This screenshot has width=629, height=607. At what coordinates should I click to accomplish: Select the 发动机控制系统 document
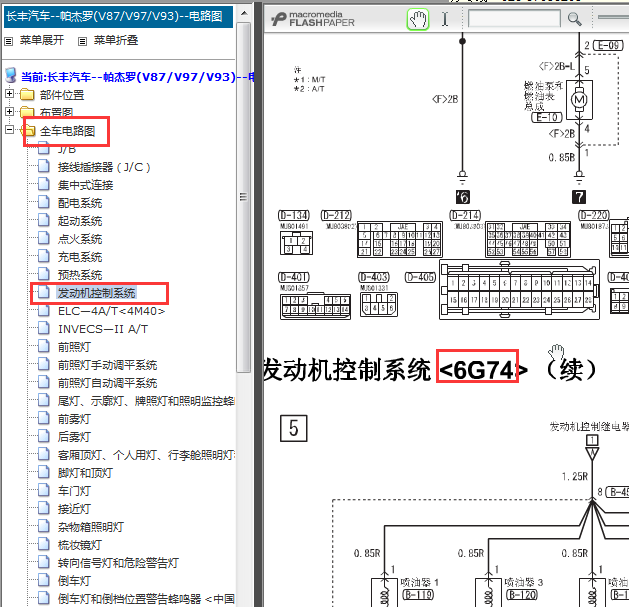(96, 293)
